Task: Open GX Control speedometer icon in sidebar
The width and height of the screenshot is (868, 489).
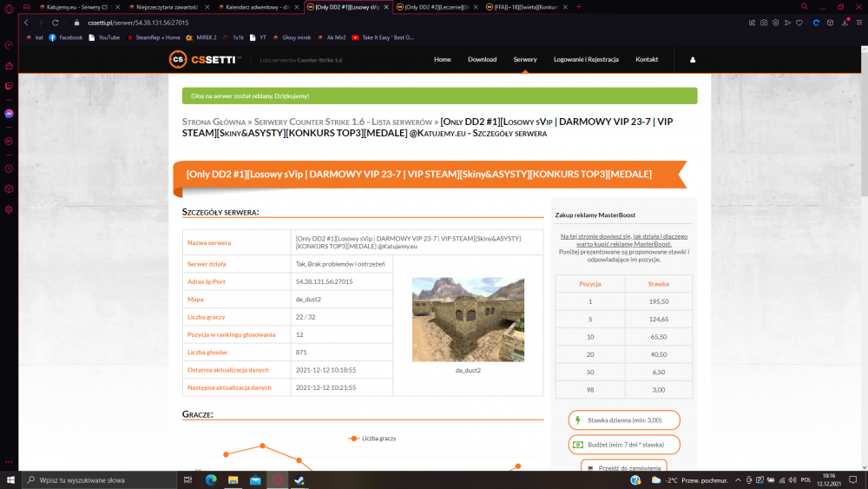Action: [x=9, y=45]
